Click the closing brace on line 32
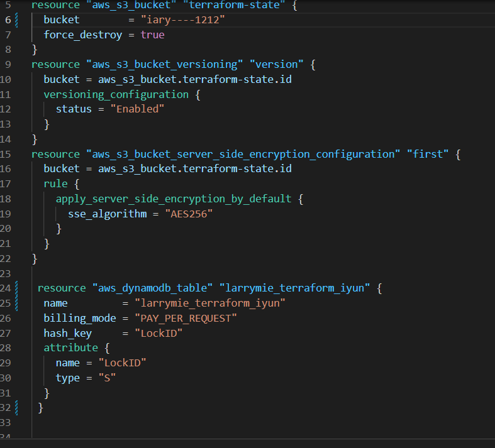Image resolution: width=495 pixels, height=448 pixels. pos(40,408)
